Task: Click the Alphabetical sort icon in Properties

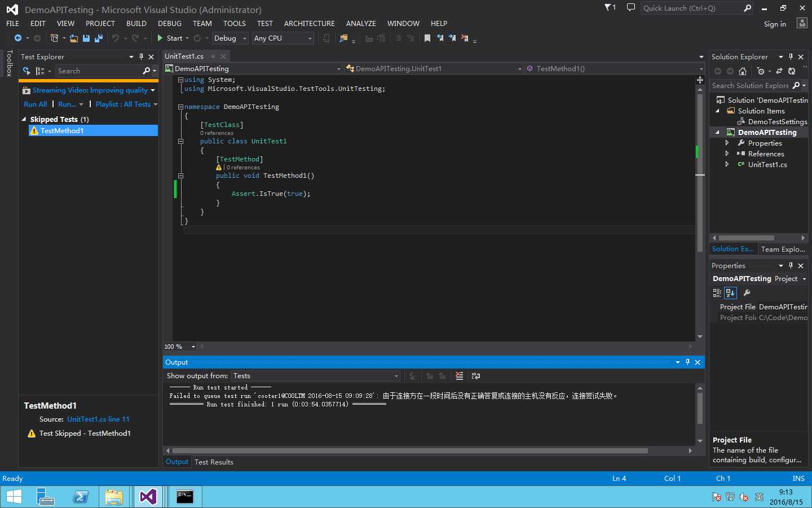Action: pos(731,293)
